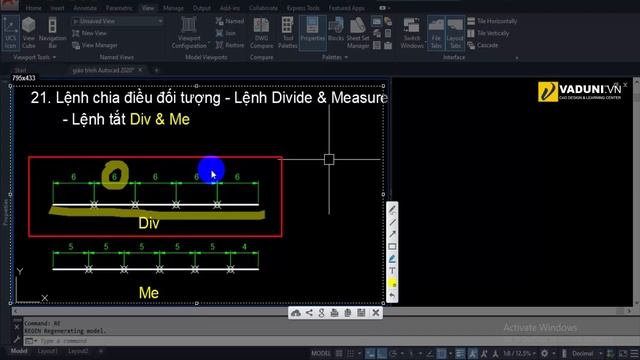Click New View in Named Views
This screenshot has height=360, width=640.
tap(89, 33)
